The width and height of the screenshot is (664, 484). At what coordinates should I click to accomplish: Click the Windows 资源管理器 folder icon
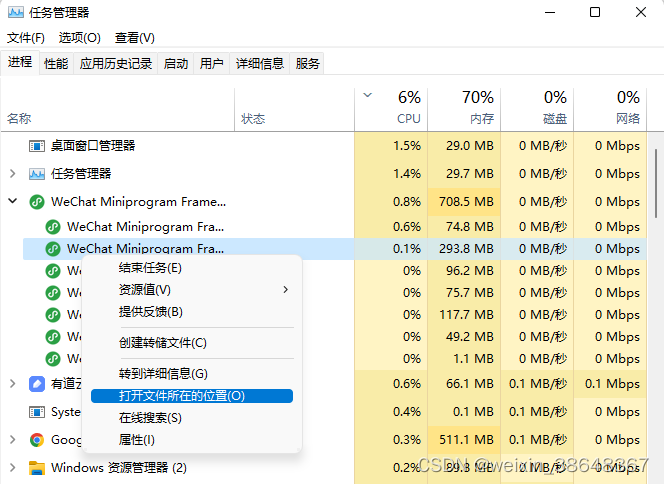coord(37,468)
